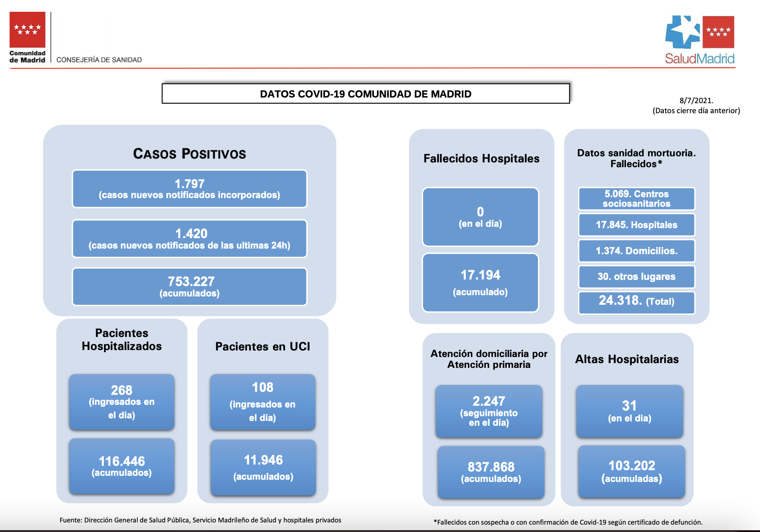Click the 'Fuente: Dirección General de Salud Pública' footnote
760x532 pixels.
click(200, 520)
